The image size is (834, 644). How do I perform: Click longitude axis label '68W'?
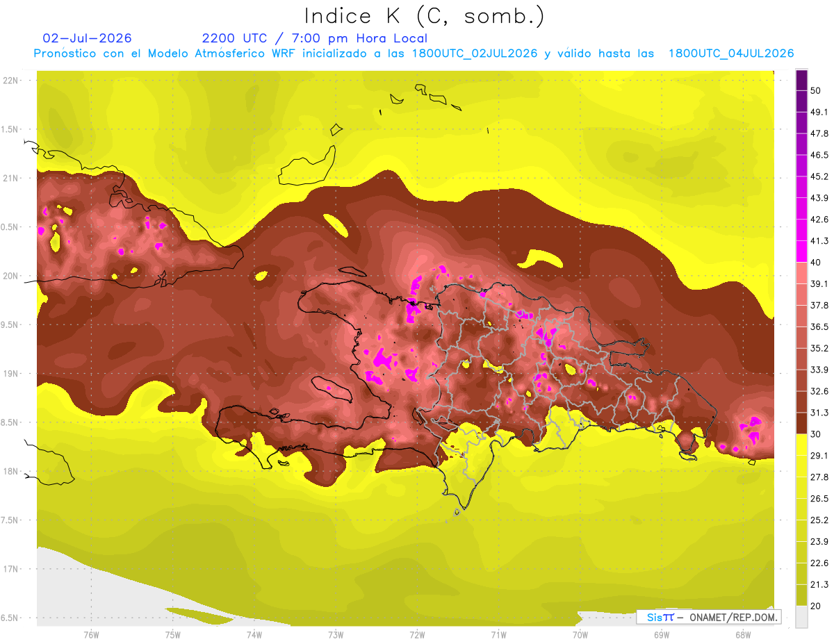(x=742, y=634)
